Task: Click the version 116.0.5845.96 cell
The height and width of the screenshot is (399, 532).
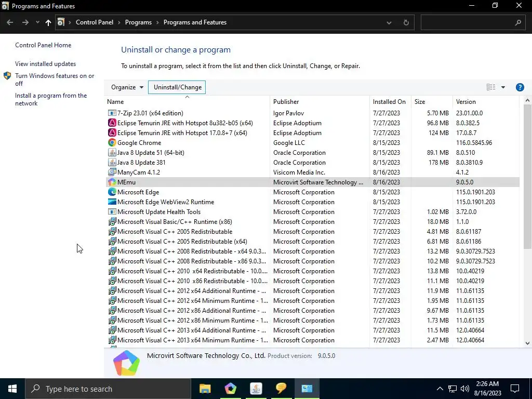Action: click(474, 142)
